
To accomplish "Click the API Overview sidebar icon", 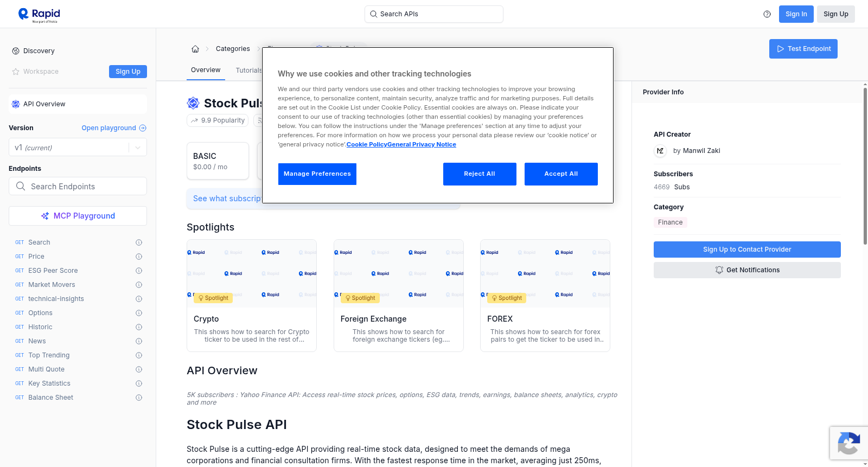I will pyautogui.click(x=16, y=104).
